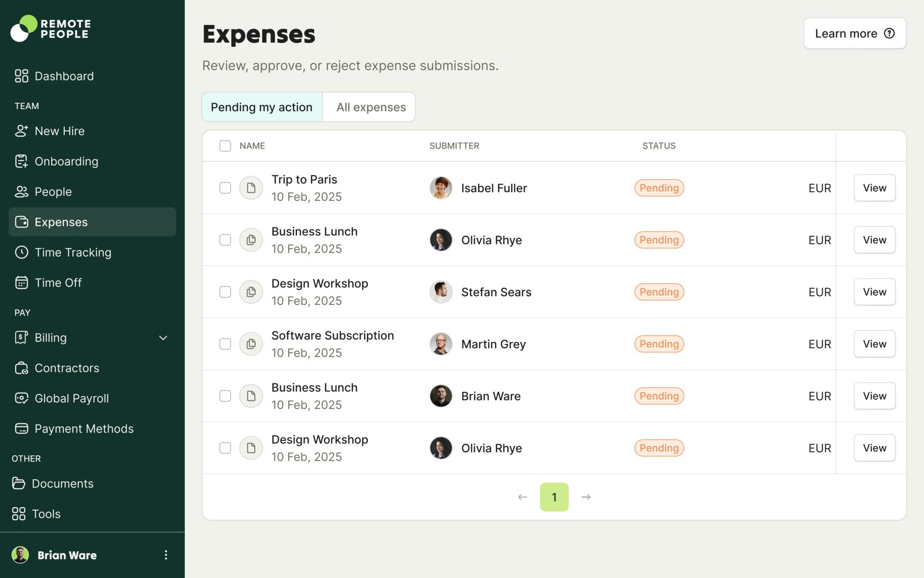
Task: Click the Global Payroll icon
Action: pos(21,398)
